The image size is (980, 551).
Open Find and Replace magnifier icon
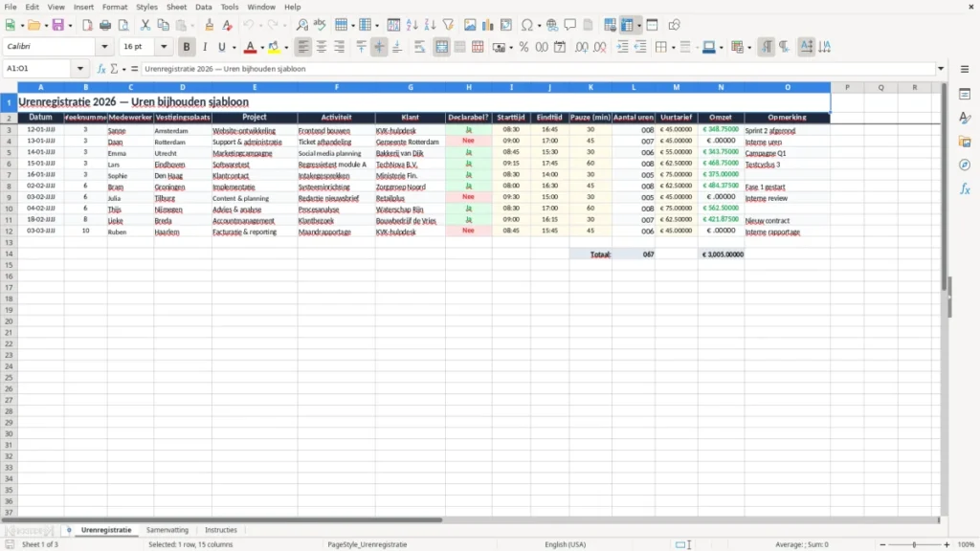[x=301, y=25]
